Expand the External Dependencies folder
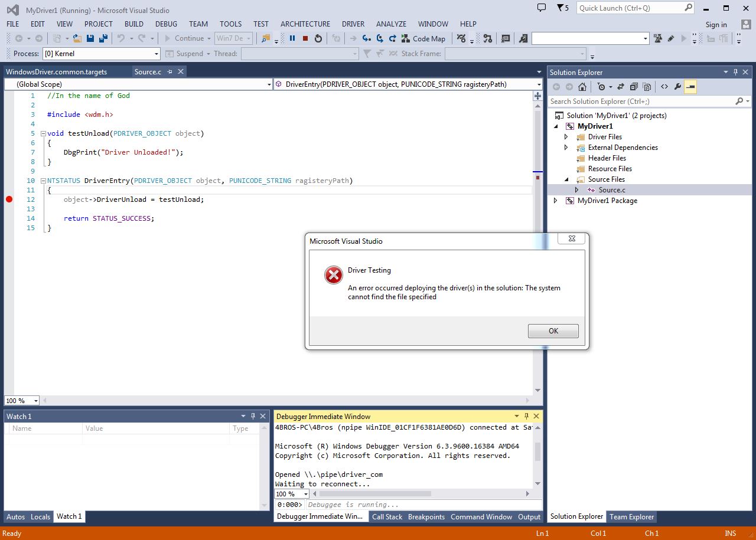Viewport: 756px width, 540px height. pyautogui.click(x=566, y=148)
